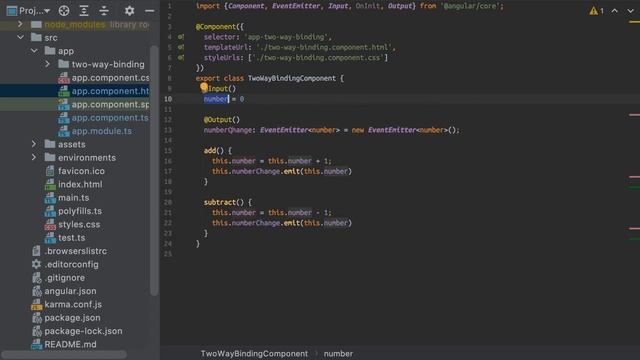Image resolution: width=640 pixels, height=360 pixels.
Task: Open karma.conf.js file
Action: 73,304
